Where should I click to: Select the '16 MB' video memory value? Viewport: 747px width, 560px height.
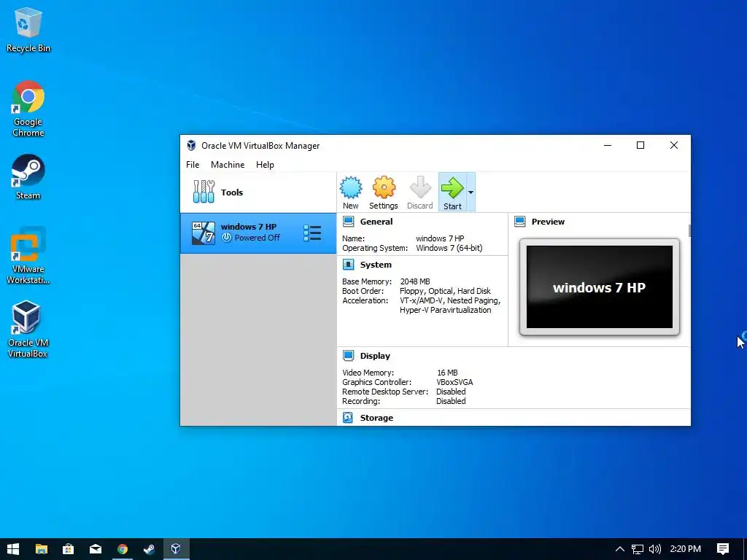pyautogui.click(x=447, y=373)
